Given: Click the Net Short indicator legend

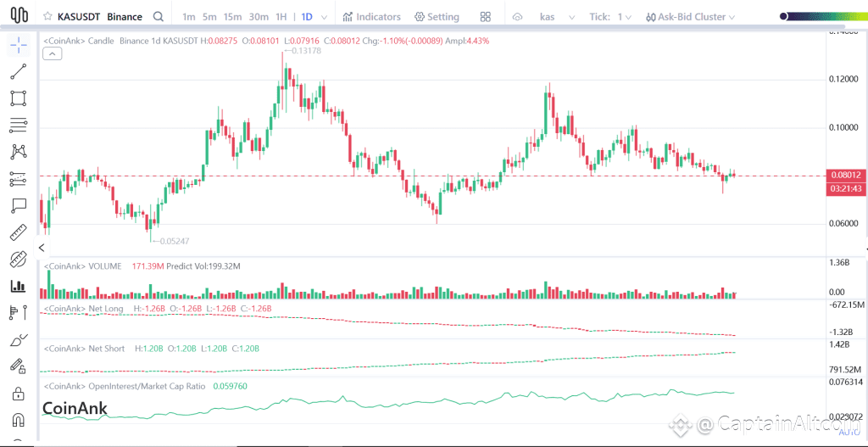Looking at the screenshot, I should click(x=84, y=349).
